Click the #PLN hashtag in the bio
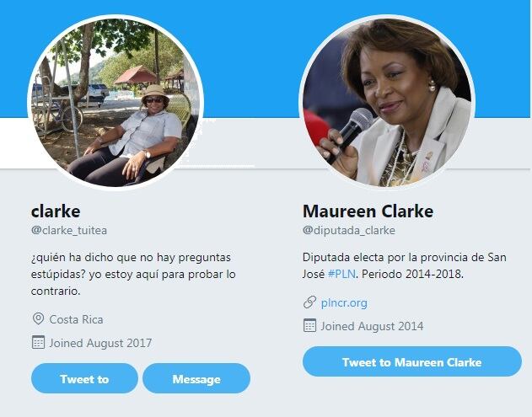 [x=341, y=274]
